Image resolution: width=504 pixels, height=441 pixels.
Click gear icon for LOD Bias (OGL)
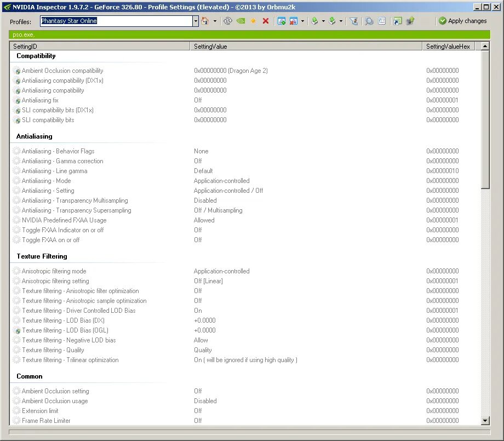click(17, 330)
